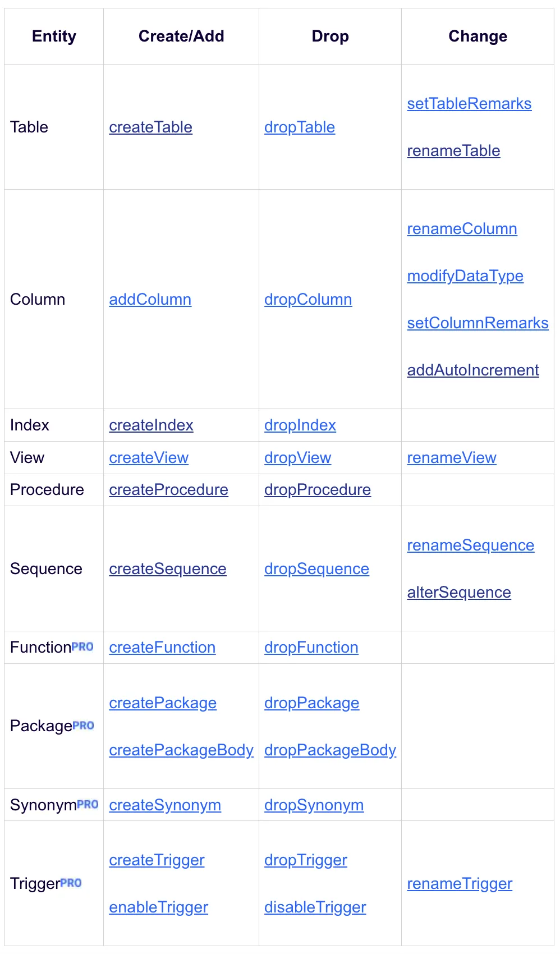This screenshot has height=954, width=560.
Task: Follow the addAutoIncrement link
Action: point(473,370)
